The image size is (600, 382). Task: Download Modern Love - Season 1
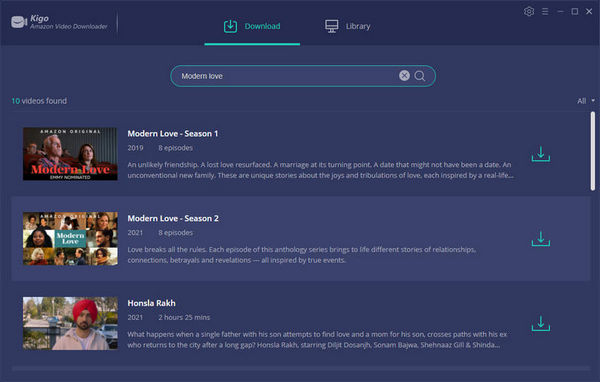[541, 154]
